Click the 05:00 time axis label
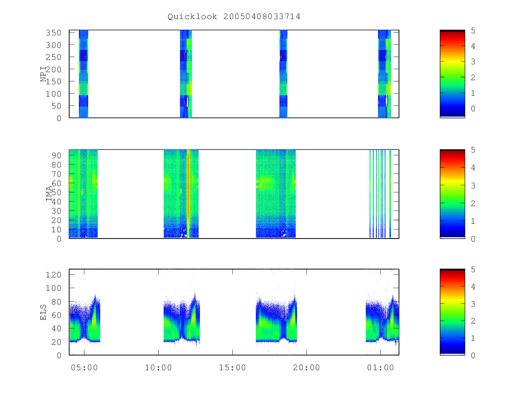 (84, 368)
